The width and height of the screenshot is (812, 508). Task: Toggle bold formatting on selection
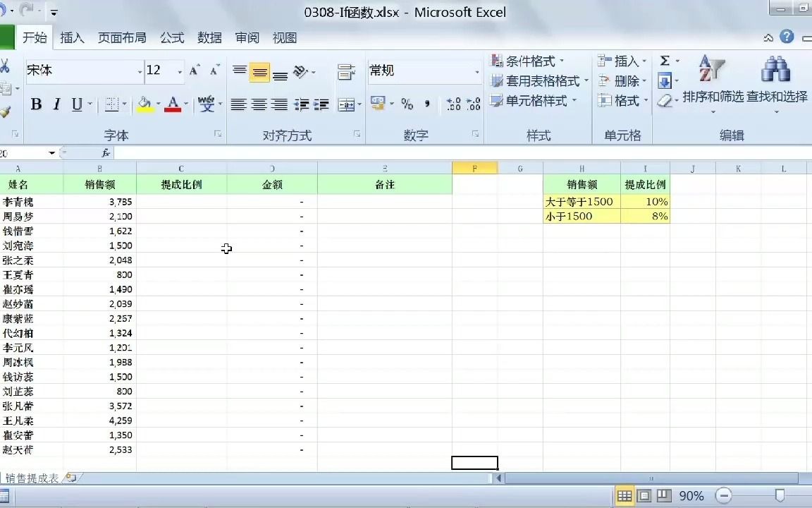36,104
